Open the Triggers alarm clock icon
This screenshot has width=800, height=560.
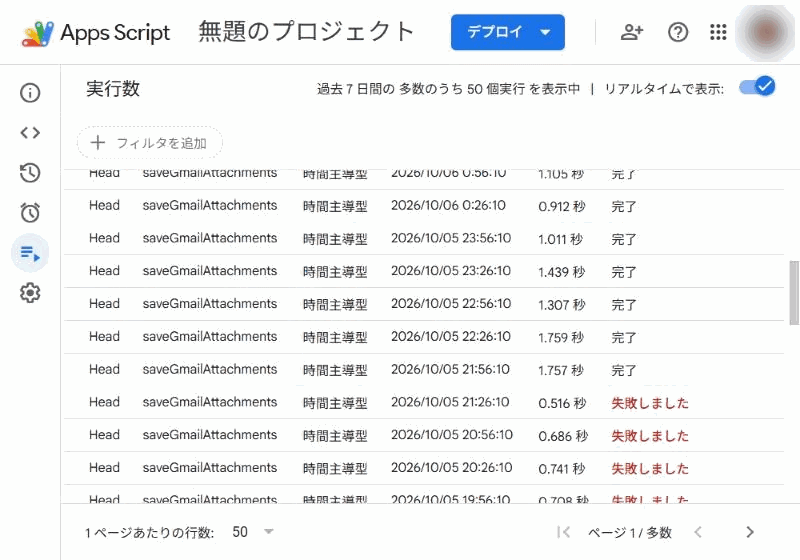click(30, 213)
